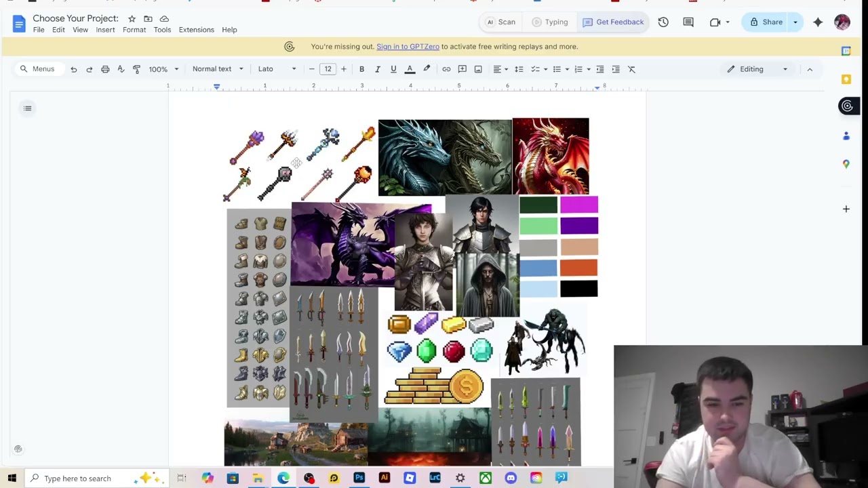Run spelling and grammar check
868x488 pixels.
pyautogui.click(x=121, y=69)
